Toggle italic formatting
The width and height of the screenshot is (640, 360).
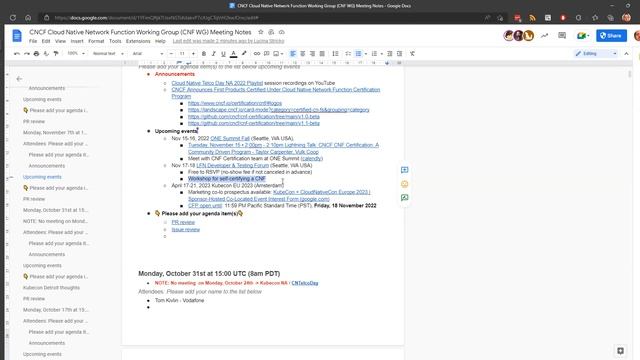[213, 53]
